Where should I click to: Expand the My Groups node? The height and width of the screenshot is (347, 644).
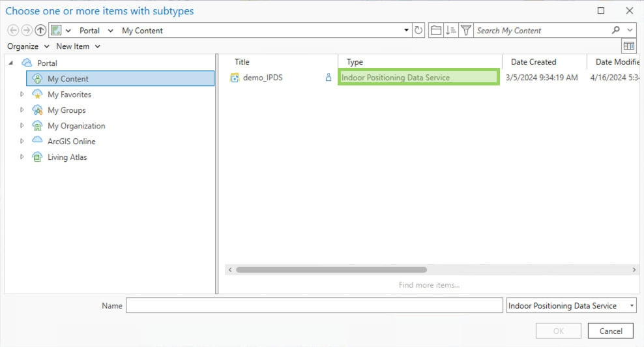(x=22, y=110)
